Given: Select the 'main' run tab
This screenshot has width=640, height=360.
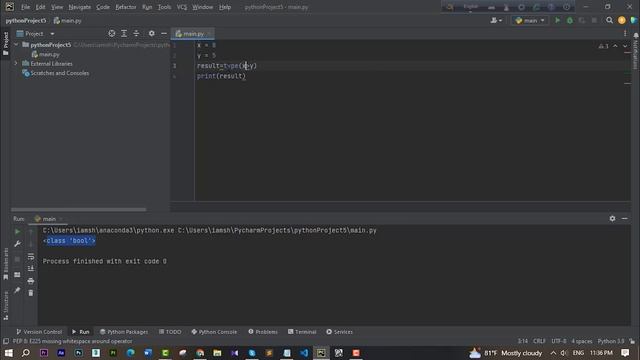Looking at the screenshot, I should click(48, 219).
